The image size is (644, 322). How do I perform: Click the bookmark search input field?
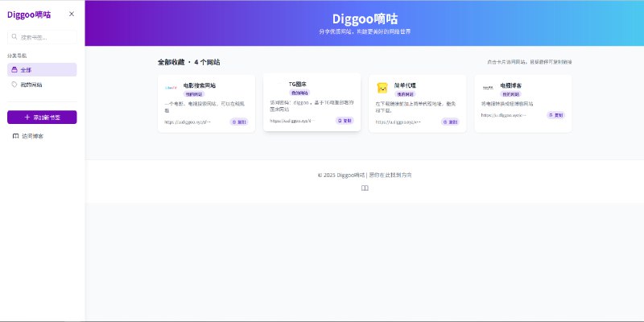click(42, 37)
